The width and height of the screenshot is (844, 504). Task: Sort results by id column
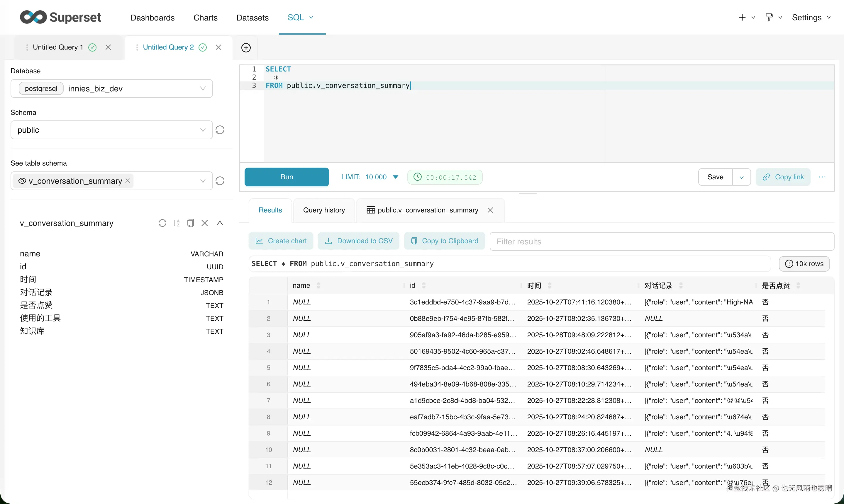pos(423,285)
